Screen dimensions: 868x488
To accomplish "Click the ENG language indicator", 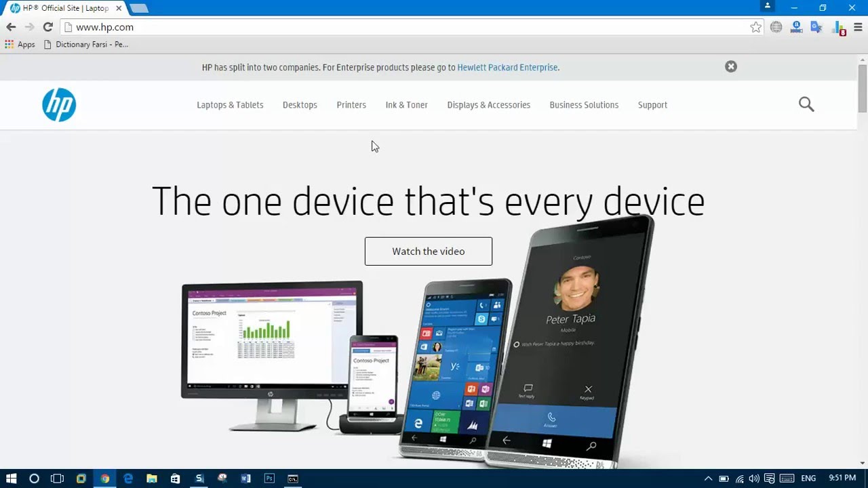I will [808, 479].
